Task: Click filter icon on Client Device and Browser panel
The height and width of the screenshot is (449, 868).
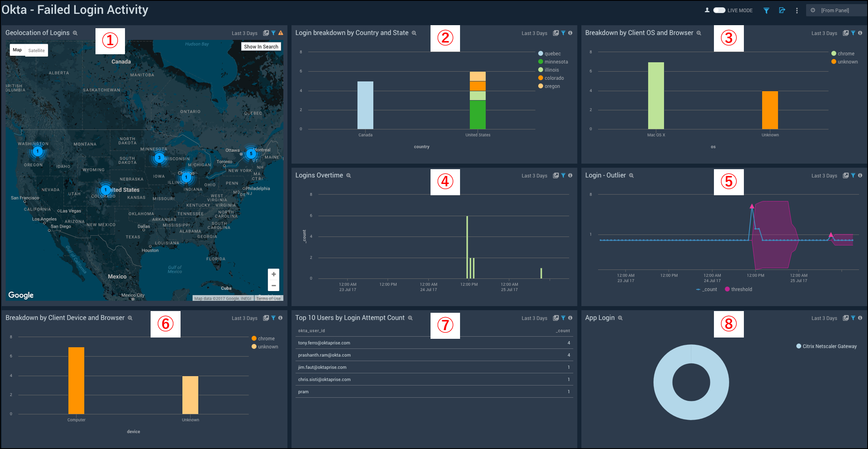Action: coord(273,318)
